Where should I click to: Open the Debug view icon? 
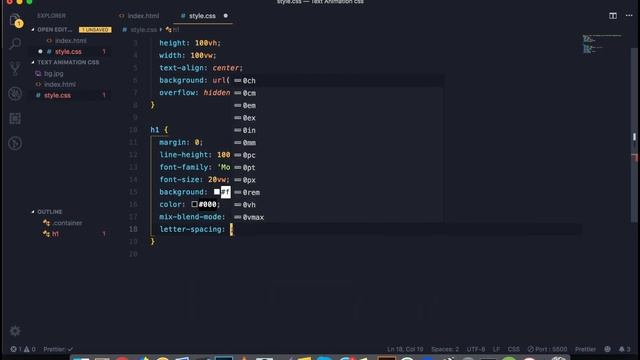click(15, 93)
